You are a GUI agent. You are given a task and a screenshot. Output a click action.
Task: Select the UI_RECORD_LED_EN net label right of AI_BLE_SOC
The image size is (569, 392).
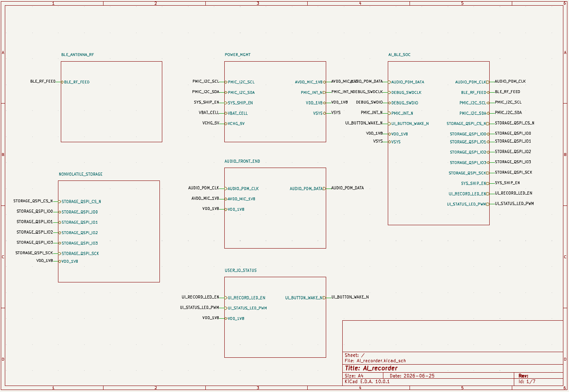click(x=513, y=193)
